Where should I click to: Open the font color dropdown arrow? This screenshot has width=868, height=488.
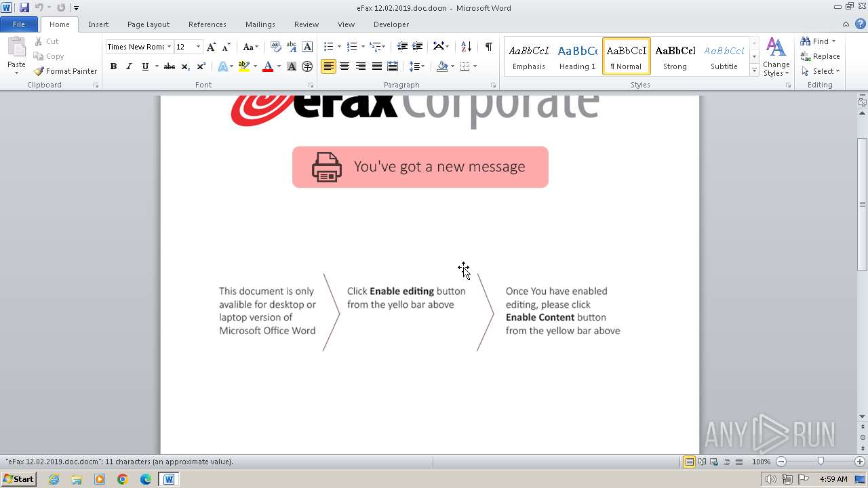(279, 66)
